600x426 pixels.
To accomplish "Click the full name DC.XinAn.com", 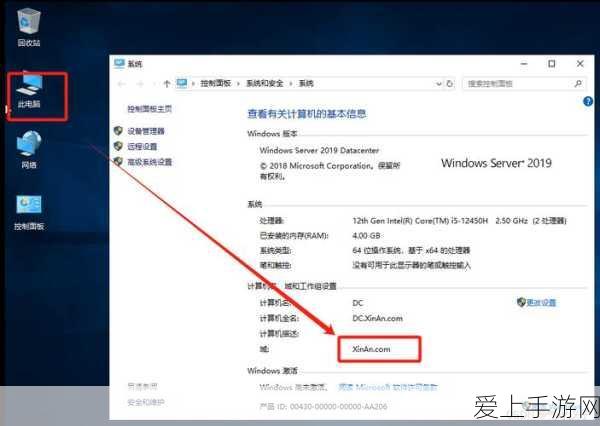I will click(377, 318).
